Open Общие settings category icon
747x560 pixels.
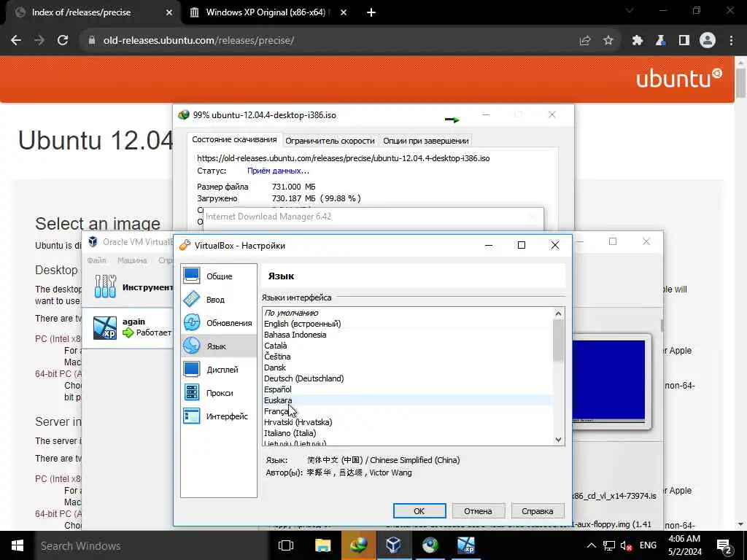(192, 276)
